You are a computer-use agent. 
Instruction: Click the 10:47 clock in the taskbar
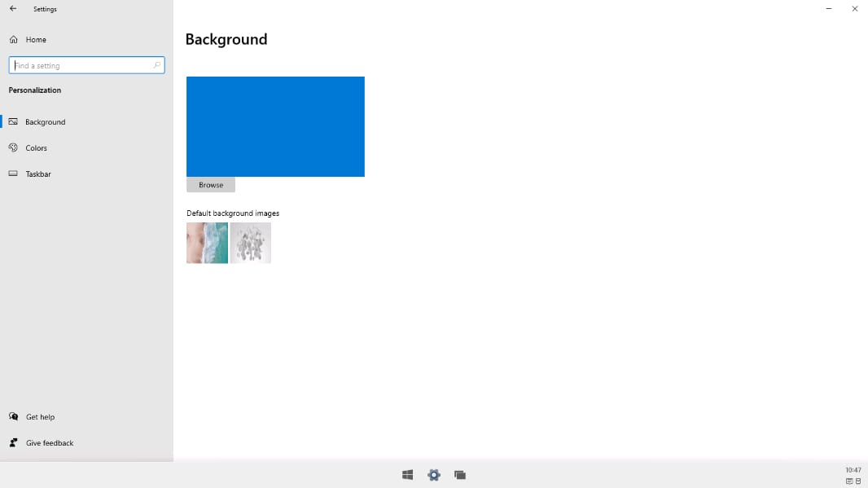(x=853, y=470)
